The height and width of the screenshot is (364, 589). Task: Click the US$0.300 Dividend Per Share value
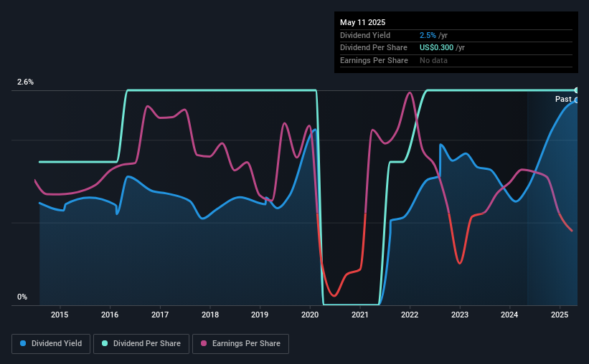(x=436, y=48)
